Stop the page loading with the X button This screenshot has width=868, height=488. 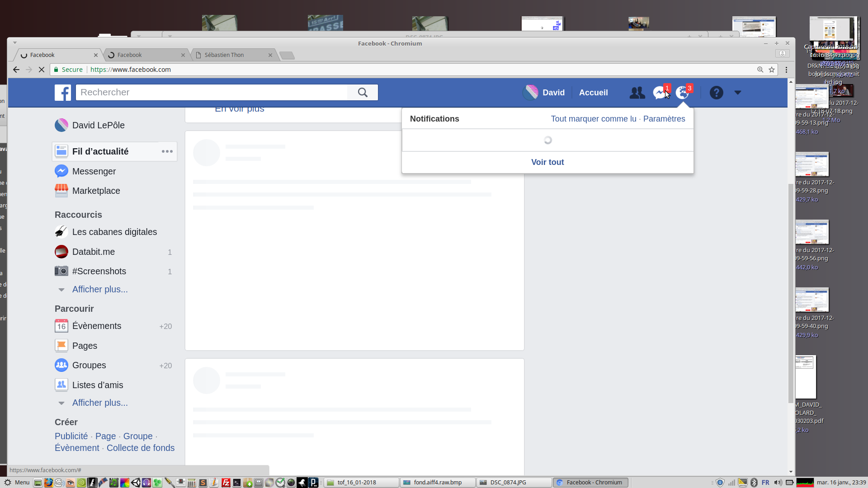point(41,70)
